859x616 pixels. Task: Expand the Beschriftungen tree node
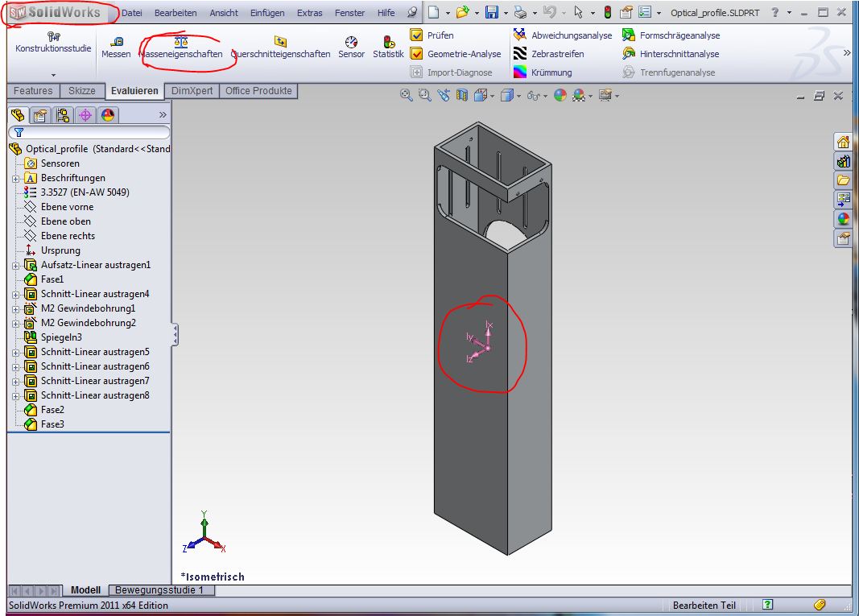point(15,178)
